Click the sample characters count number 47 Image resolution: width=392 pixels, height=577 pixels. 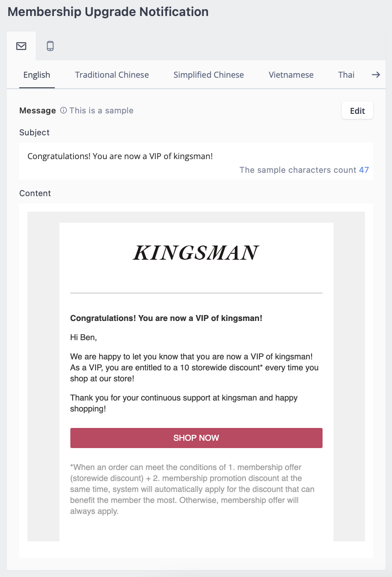click(364, 170)
